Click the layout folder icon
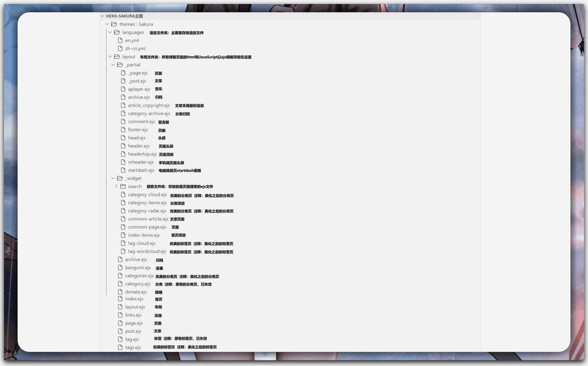The width and height of the screenshot is (588, 366). coord(117,57)
